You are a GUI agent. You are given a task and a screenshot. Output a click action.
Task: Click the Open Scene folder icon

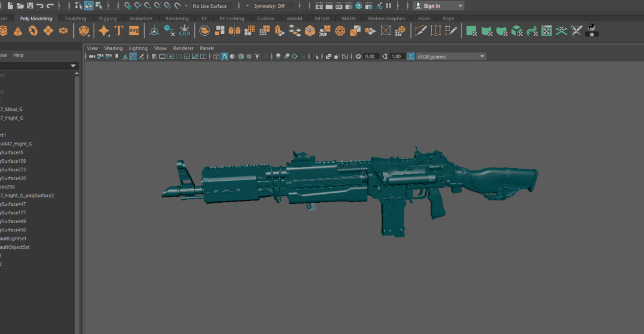click(x=20, y=6)
